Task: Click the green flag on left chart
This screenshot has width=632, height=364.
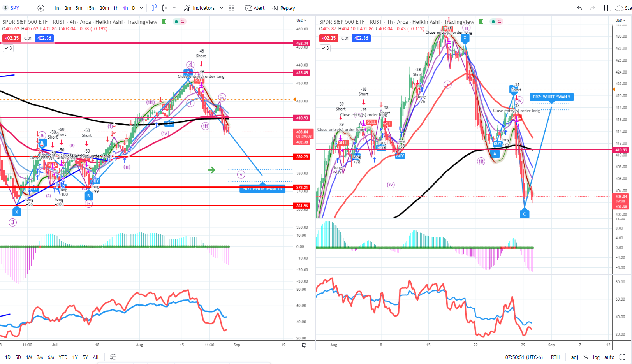Action: [x=164, y=22]
